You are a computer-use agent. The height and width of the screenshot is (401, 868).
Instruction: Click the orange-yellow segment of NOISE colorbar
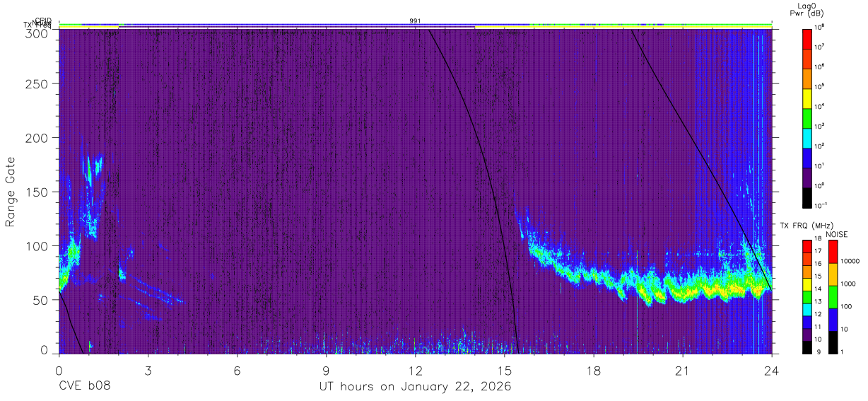[x=832, y=274]
